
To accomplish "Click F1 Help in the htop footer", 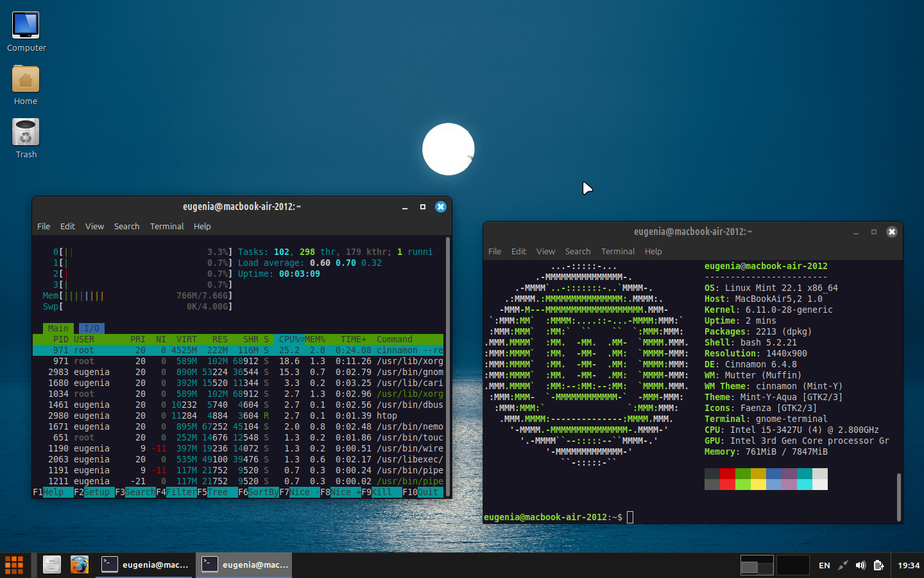I will point(53,492).
